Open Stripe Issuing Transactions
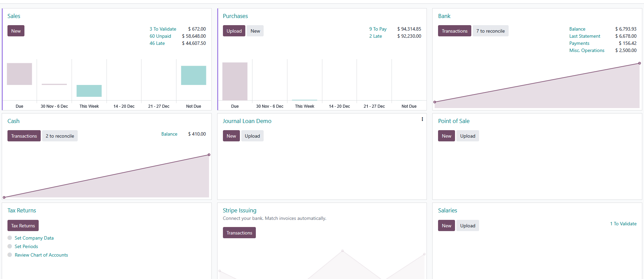This screenshot has width=644, height=279. 239,233
